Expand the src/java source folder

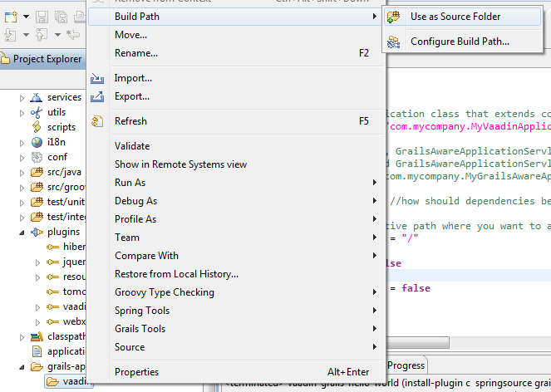[22, 173]
